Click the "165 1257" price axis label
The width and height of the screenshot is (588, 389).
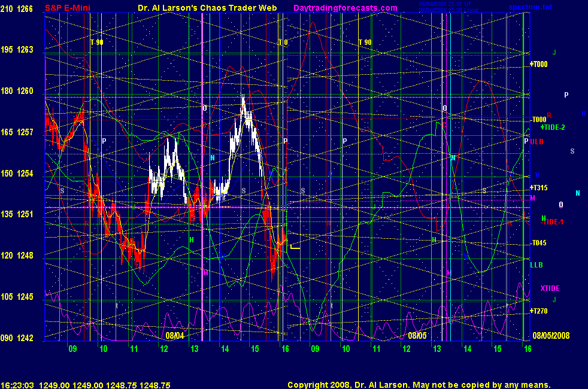[x=17, y=132]
